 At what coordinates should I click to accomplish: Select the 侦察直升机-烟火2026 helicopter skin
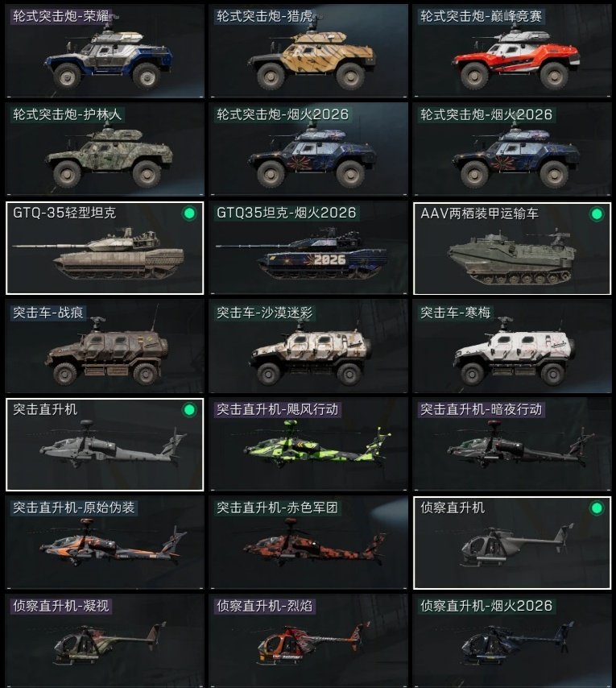pyautogui.click(x=512, y=640)
